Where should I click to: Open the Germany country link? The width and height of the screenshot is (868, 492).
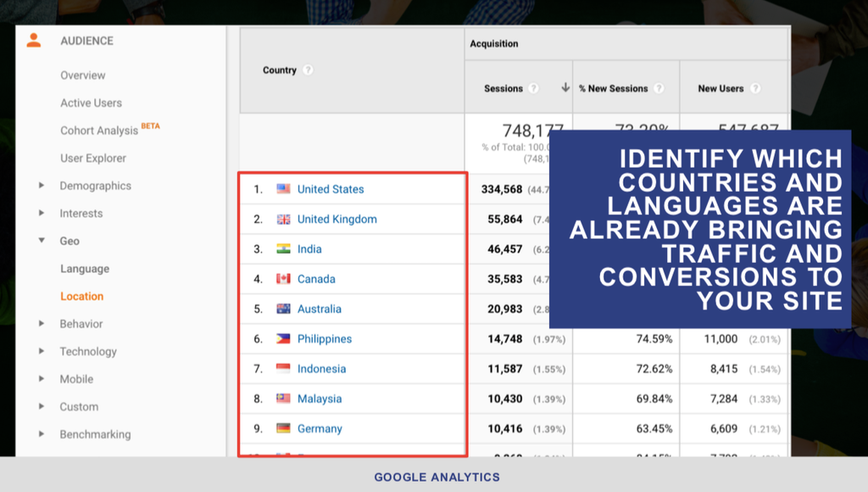click(x=320, y=429)
